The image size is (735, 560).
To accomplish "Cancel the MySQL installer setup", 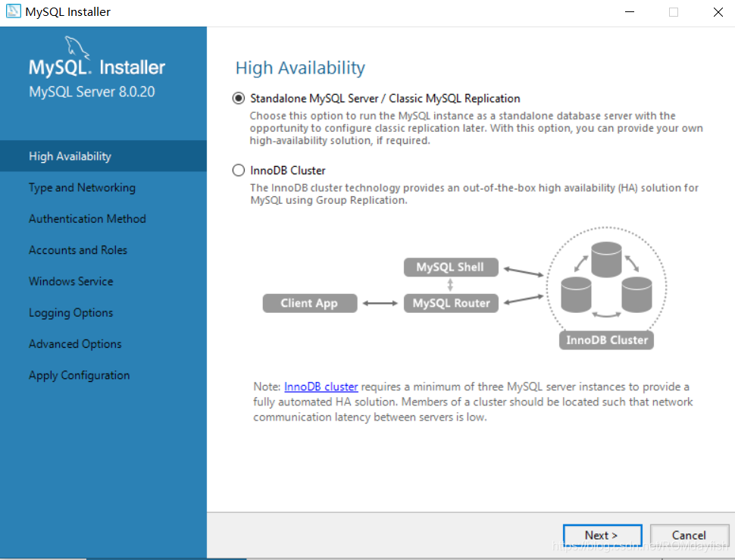I will 689,535.
